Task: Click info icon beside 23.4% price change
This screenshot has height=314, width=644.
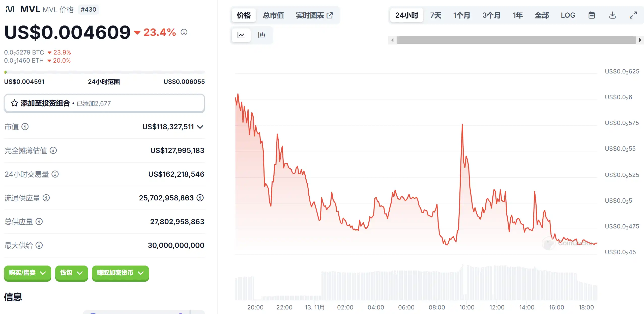Action: [x=184, y=32]
